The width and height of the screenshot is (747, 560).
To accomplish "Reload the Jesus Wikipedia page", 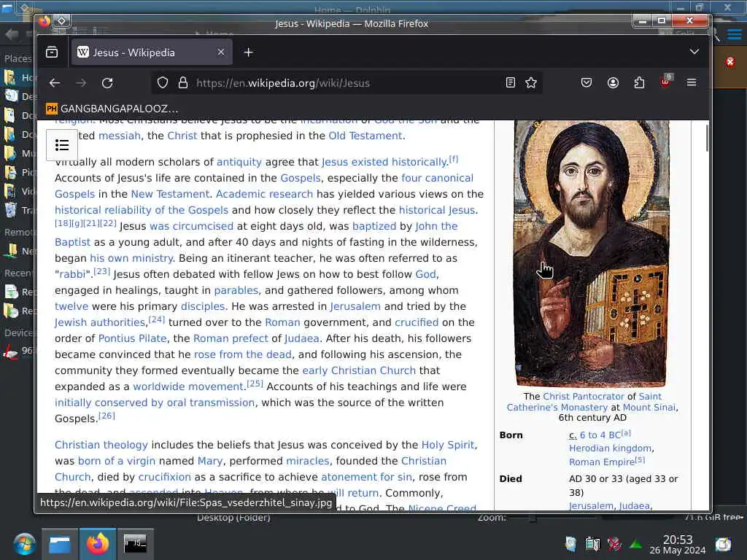I will 107,83.
